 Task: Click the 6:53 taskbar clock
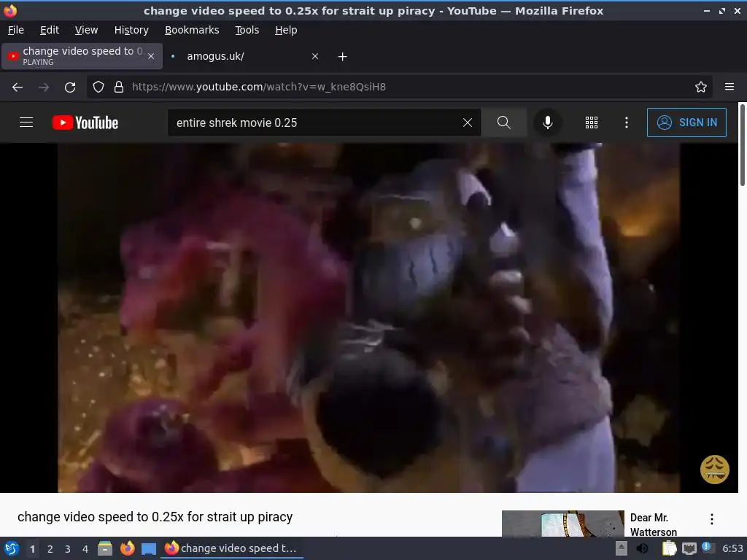click(x=732, y=548)
